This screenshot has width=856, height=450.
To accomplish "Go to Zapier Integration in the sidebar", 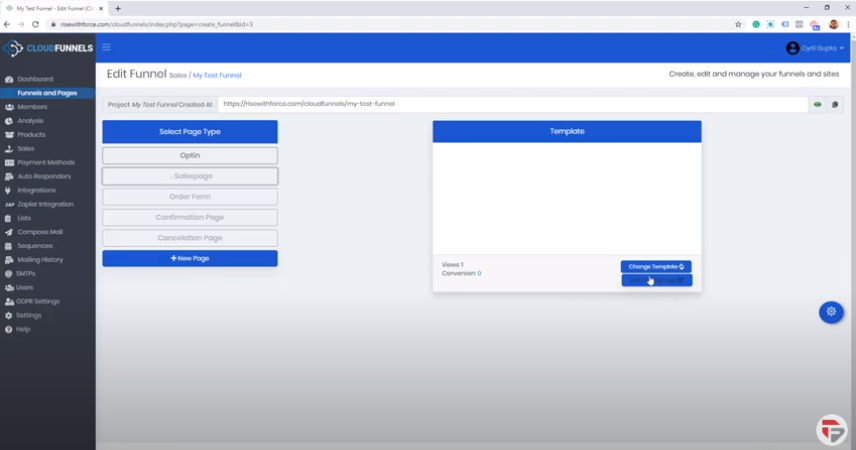I will 46,204.
